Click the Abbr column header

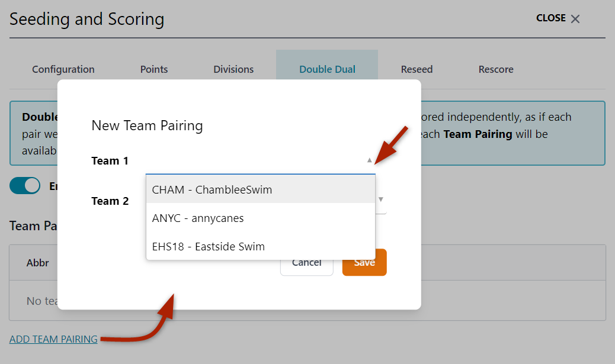coord(37,263)
